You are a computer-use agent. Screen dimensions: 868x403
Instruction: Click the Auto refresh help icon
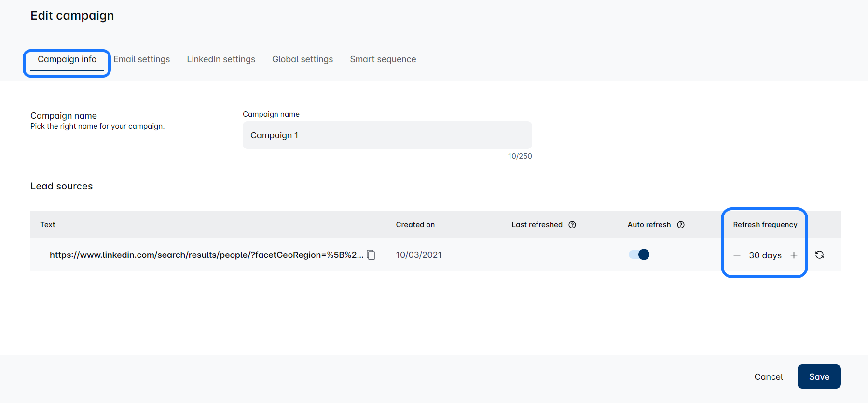pyautogui.click(x=681, y=225)
